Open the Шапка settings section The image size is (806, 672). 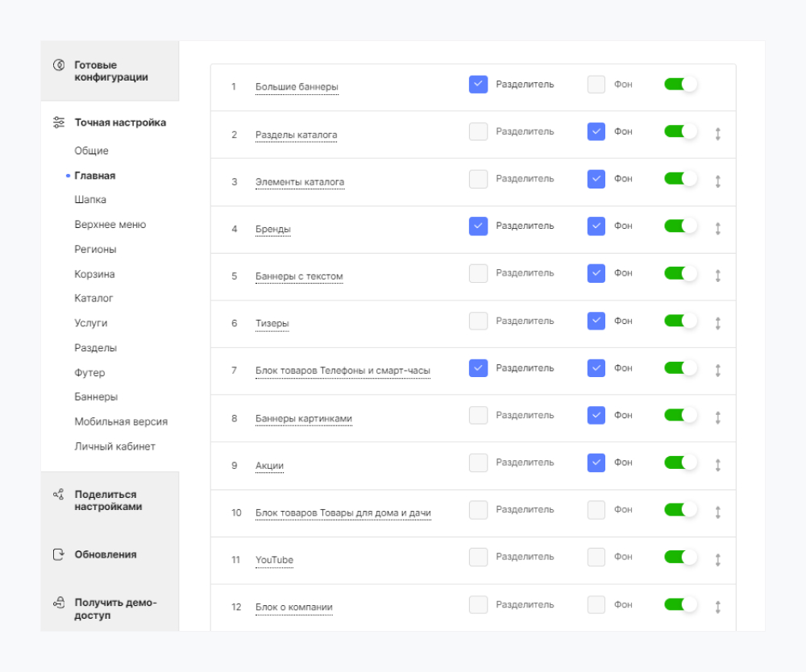[x=90, y=200]
